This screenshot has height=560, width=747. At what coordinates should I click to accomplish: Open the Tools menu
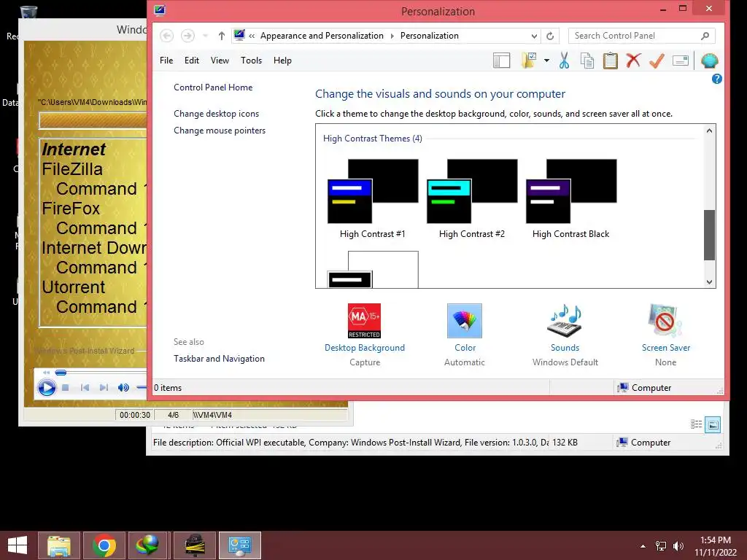(251, 61)
